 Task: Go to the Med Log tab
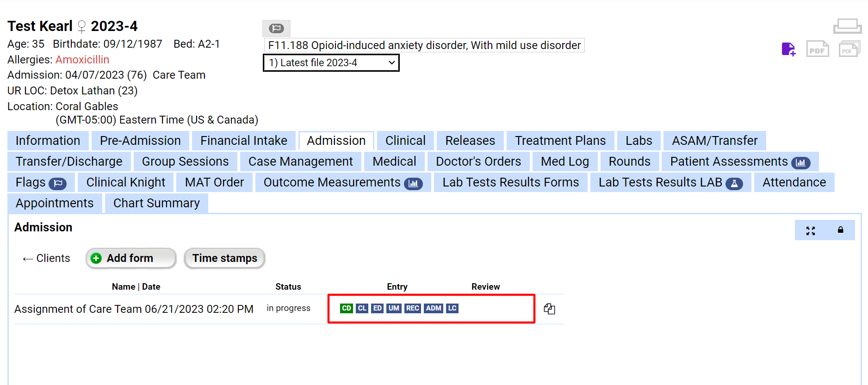(564, 161)
